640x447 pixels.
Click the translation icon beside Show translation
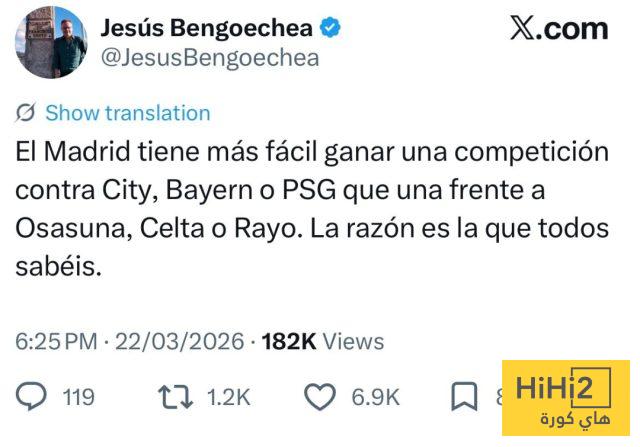(x=28, y=113)
